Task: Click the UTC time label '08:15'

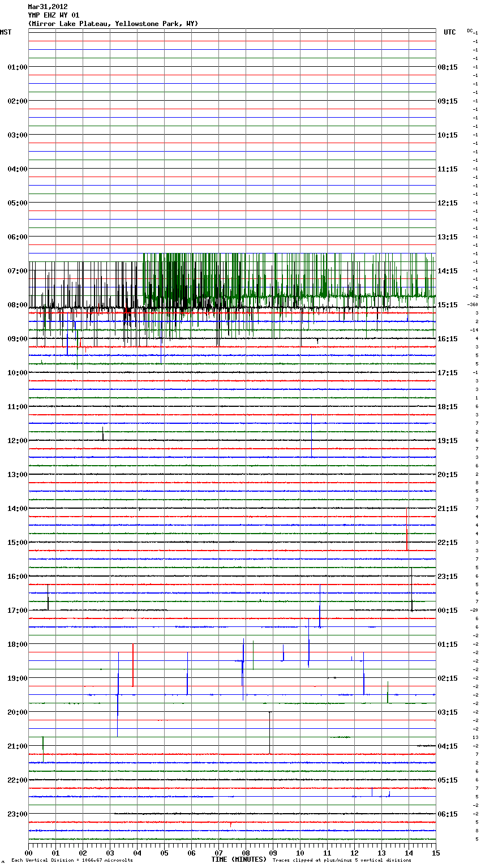Action: click(448, 67)
